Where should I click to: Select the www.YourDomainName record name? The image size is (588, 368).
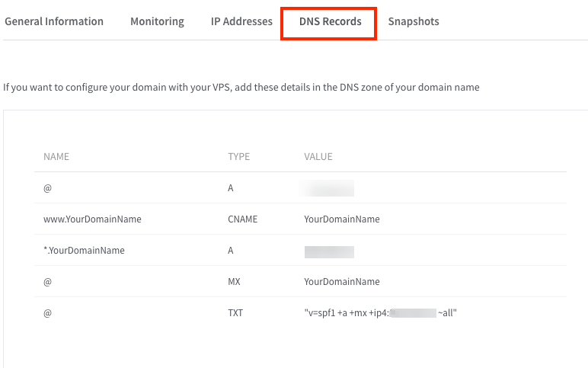pos(92,219)
